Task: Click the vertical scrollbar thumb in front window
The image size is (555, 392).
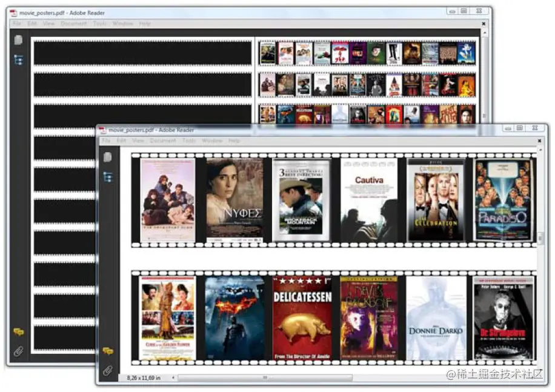Action: pos(540,239)
